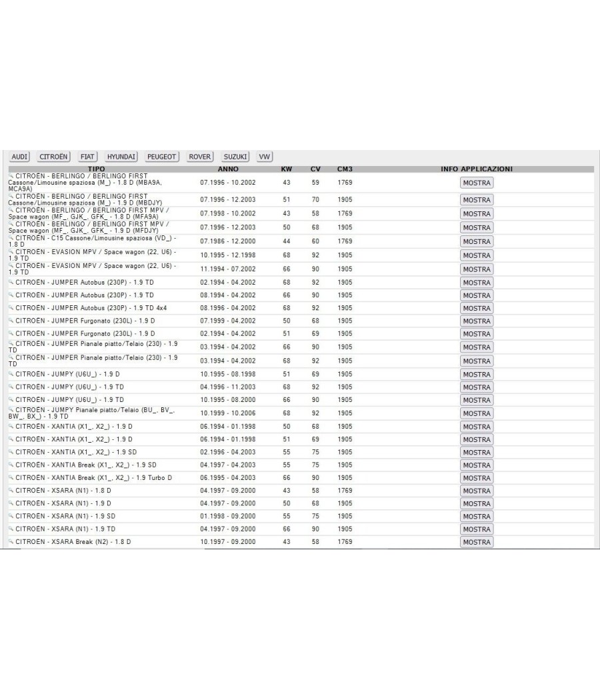This screenshot has width=600, height=700.
Task: Click magnifier icon for Xsara (N1) 1.9 SD
Action: click(11, 516)
